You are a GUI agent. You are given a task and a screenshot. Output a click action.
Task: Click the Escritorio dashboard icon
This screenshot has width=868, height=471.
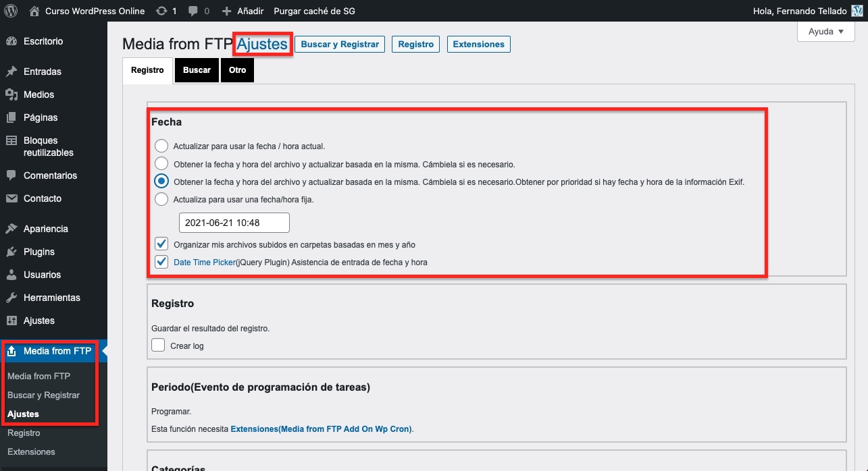click(11, 41)
